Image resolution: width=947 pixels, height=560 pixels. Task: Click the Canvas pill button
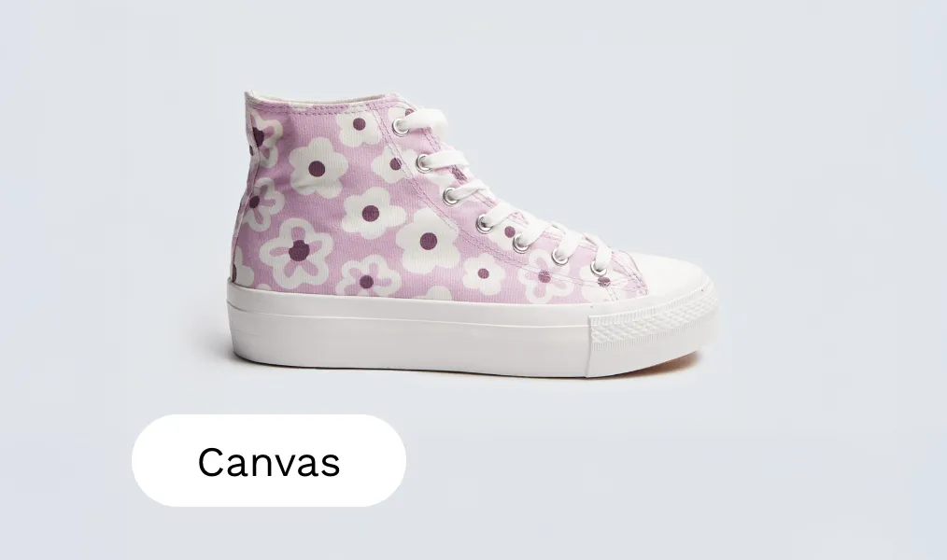coord(269,460)
